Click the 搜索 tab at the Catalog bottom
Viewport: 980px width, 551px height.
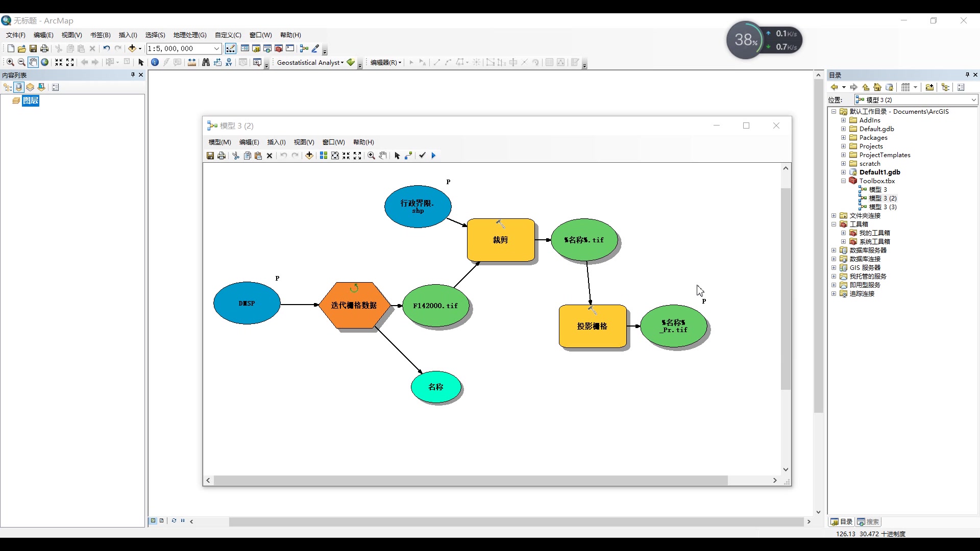coord(869,521)
